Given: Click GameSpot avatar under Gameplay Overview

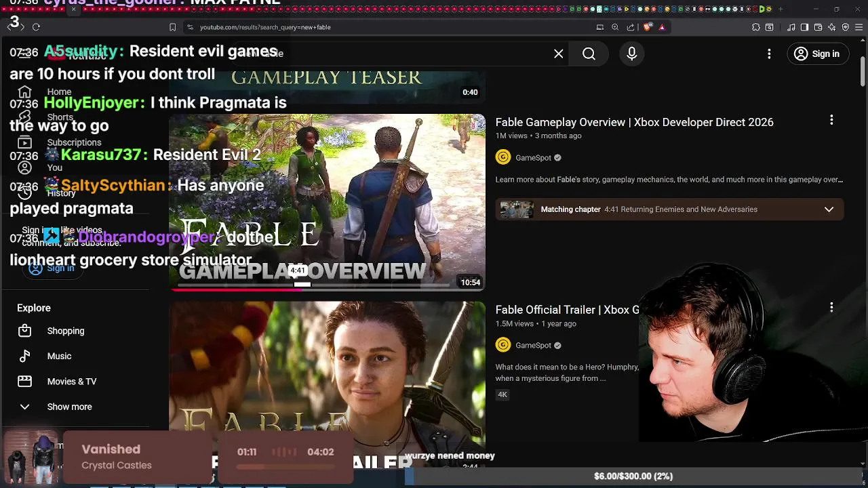Looking at the screenshot, I should pos(503,157).
